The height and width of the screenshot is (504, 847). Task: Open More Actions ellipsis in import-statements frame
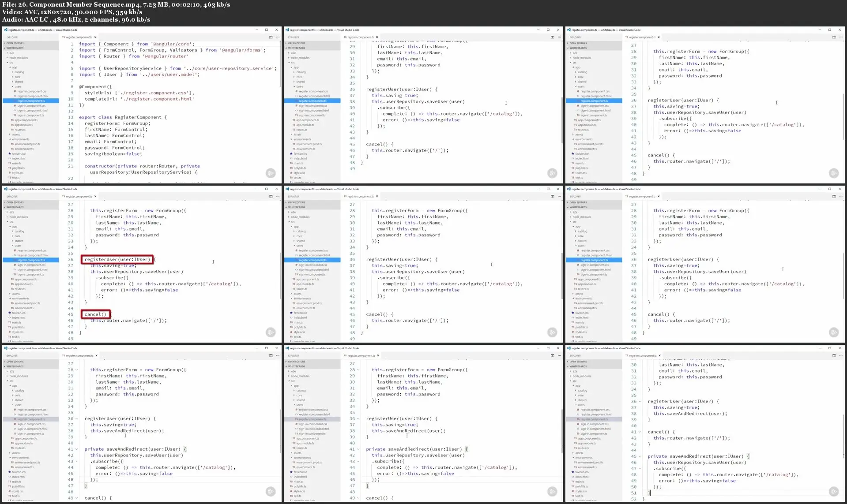(277, 37)
